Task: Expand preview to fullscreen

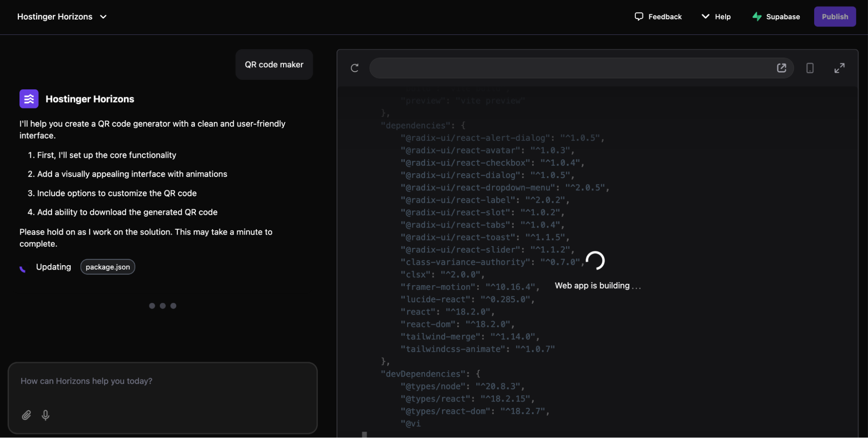Action: [x=839, y=68]
